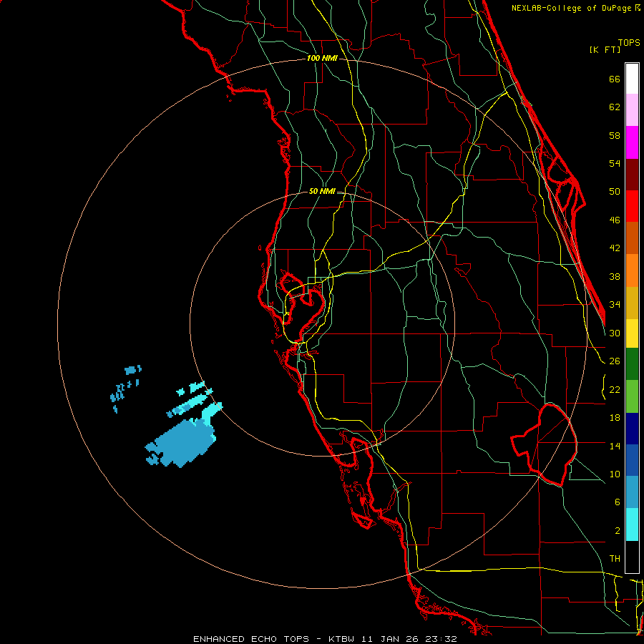Screen dimensions: 644x644
Task: Click the bright yellow legend band
Action: pos(632,333)
